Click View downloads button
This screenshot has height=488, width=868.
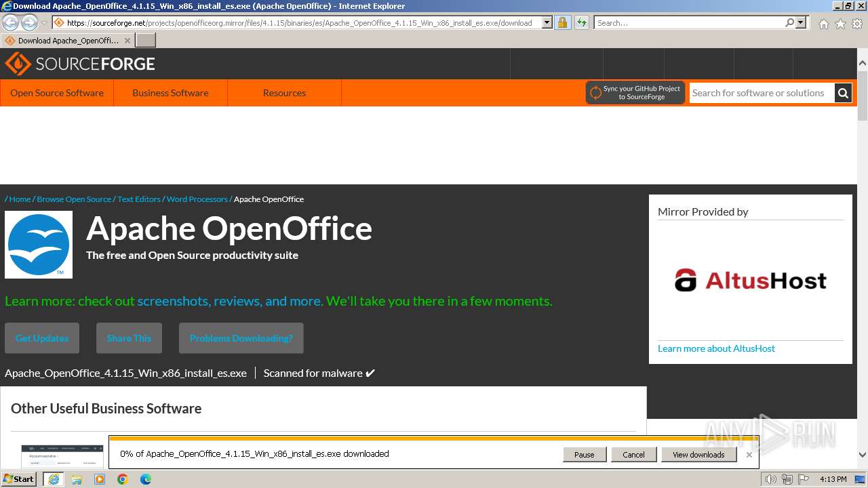(698, 455)
